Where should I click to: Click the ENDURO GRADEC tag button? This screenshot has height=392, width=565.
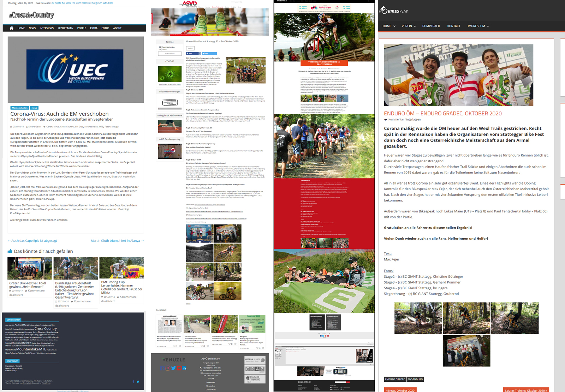395,379
